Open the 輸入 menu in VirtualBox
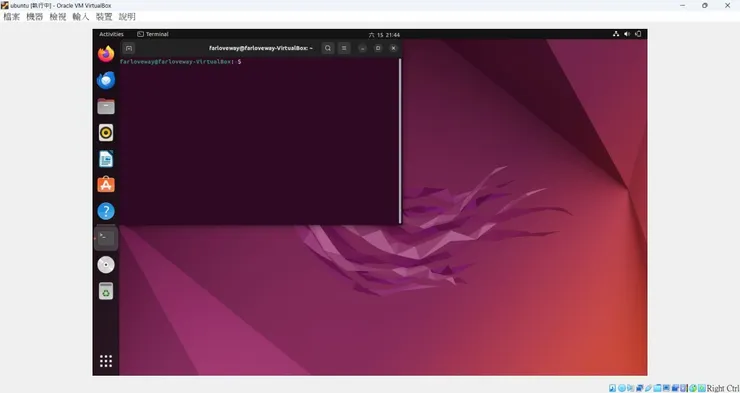The width and height of the screenshot is (740, 393). (x=81, y=17)
